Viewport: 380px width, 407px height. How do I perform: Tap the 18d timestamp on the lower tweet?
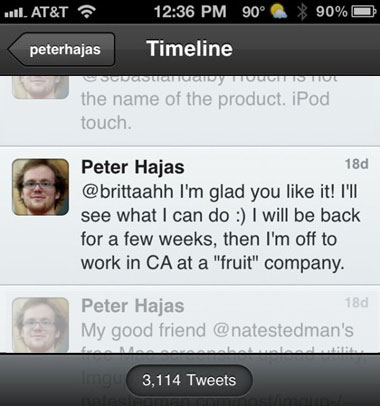pos(356,303)
